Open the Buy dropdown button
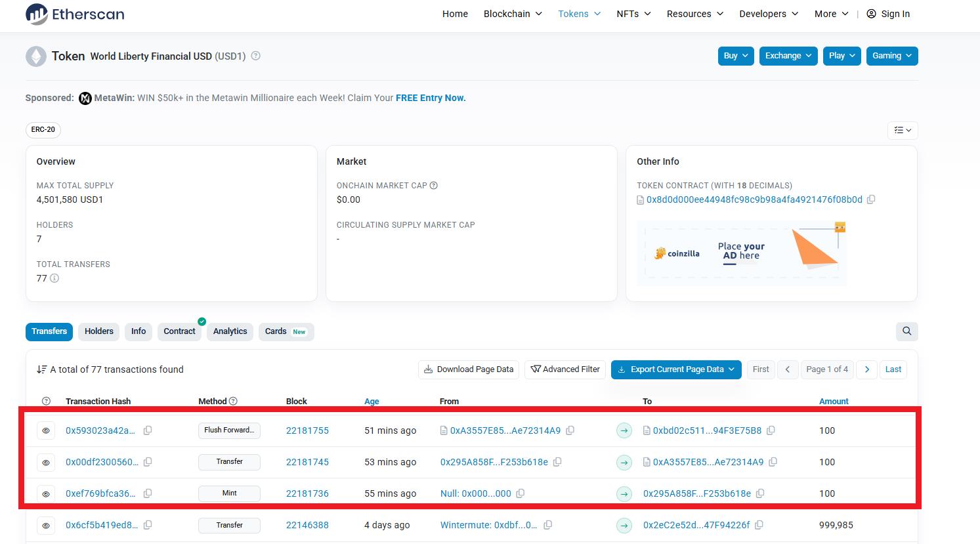The height and width of the screenshot is (544, 980). coord(735,56)
